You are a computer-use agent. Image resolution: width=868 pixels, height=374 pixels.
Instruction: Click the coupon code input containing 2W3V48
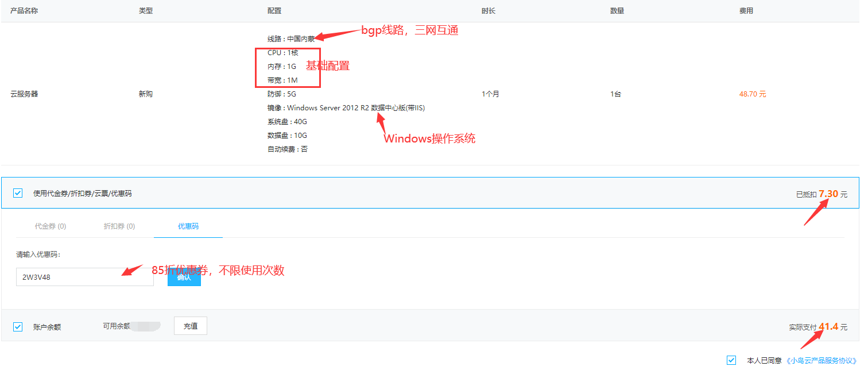pyautogui.click(x=84, y=277)
